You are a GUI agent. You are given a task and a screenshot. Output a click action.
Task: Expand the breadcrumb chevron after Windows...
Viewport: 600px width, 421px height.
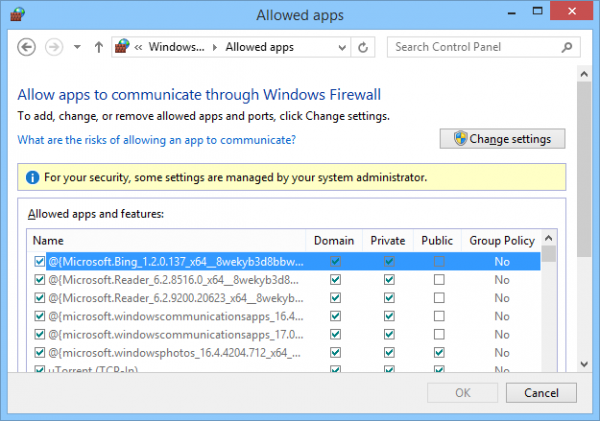(215, 47)
